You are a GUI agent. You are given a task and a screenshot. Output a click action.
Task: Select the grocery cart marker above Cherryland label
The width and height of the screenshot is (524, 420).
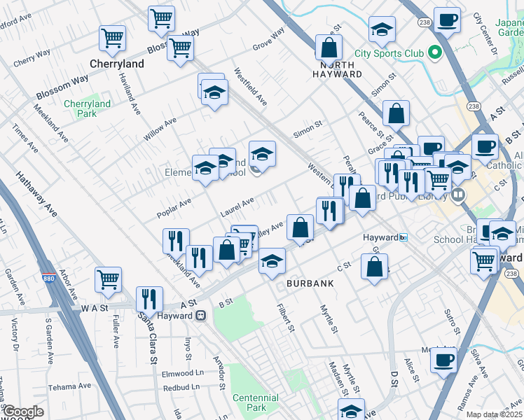tap(112, 39)
